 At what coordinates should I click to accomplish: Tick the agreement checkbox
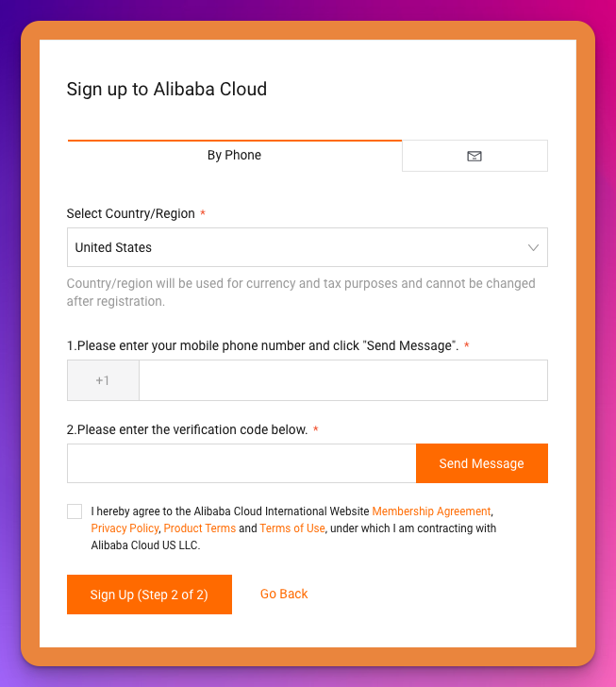coord(75,511)
